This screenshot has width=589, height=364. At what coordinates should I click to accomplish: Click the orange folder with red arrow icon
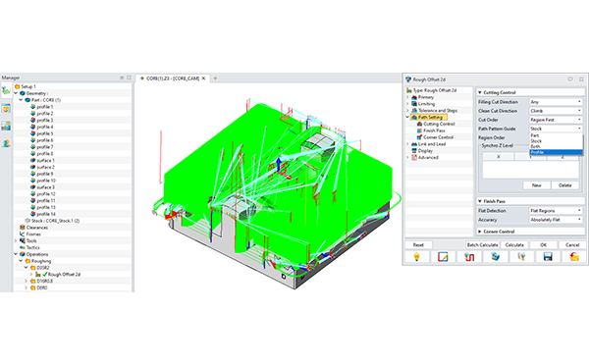(x=574, y=257)
